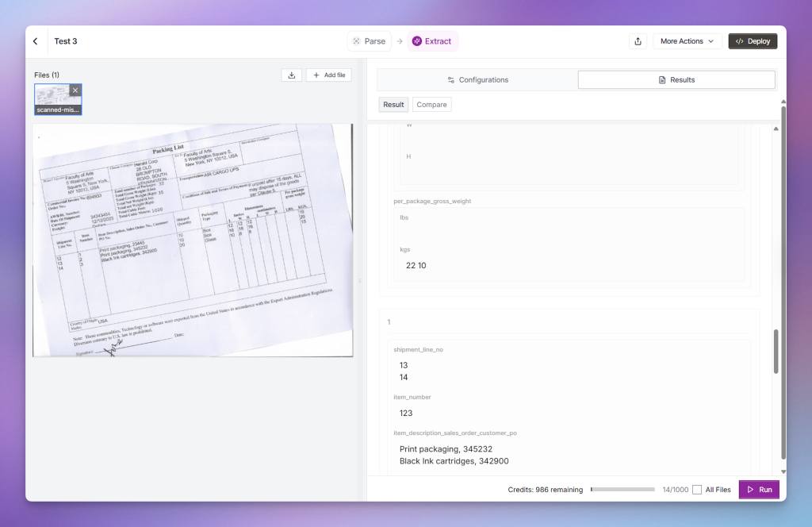
Task: Click the packing list document preview
Action: [x=193, y=240]
